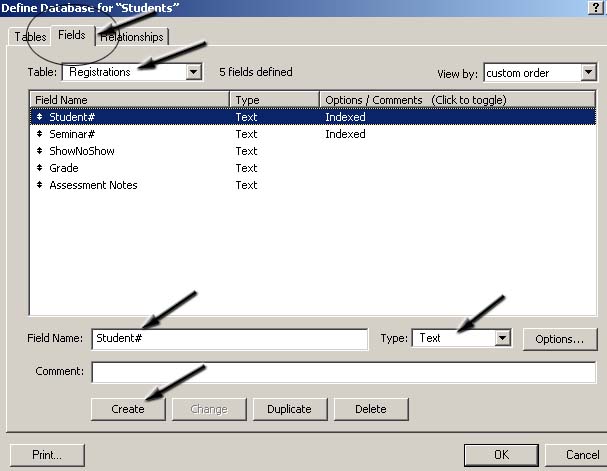Click the help question mark in title bar
Screen dimensions: 607x471
(x=595, y=7)
